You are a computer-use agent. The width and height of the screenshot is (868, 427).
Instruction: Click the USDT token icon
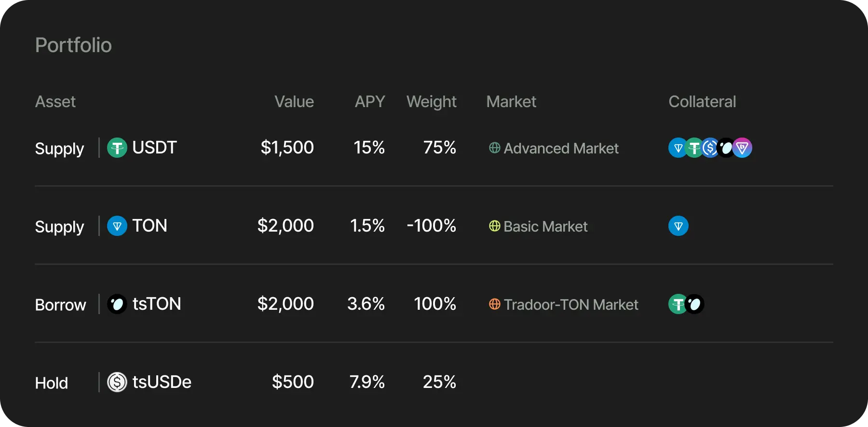[117, 148]
